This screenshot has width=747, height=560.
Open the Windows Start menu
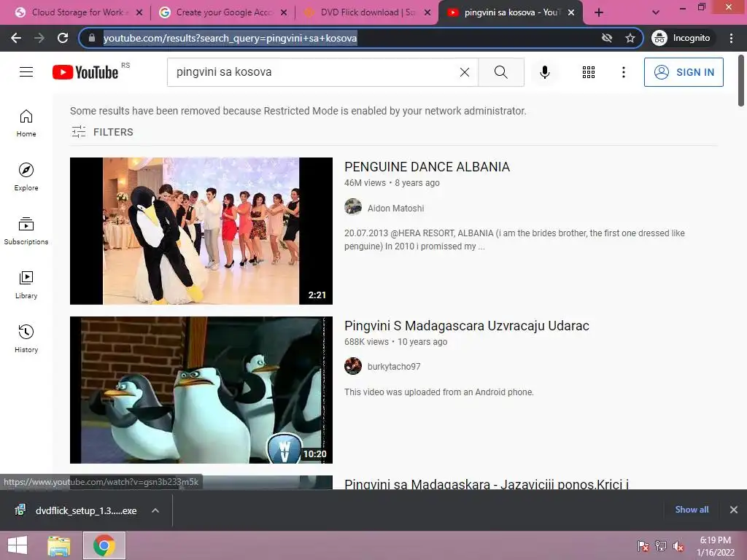[x=18, y=545]
